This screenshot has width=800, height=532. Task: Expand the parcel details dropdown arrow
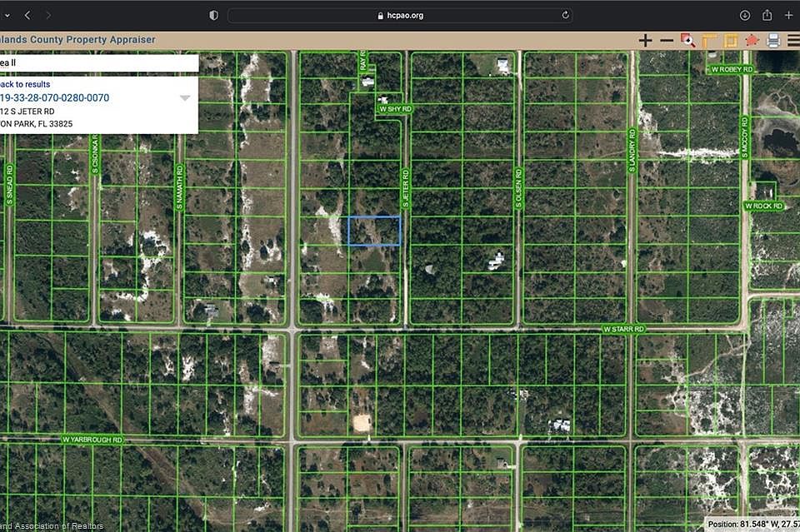pos(185,98)
